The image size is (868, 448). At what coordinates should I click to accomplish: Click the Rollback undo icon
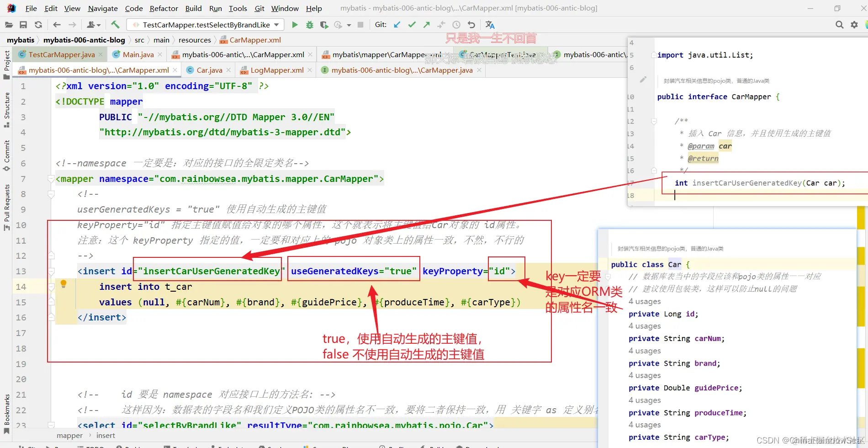(471, 25)
